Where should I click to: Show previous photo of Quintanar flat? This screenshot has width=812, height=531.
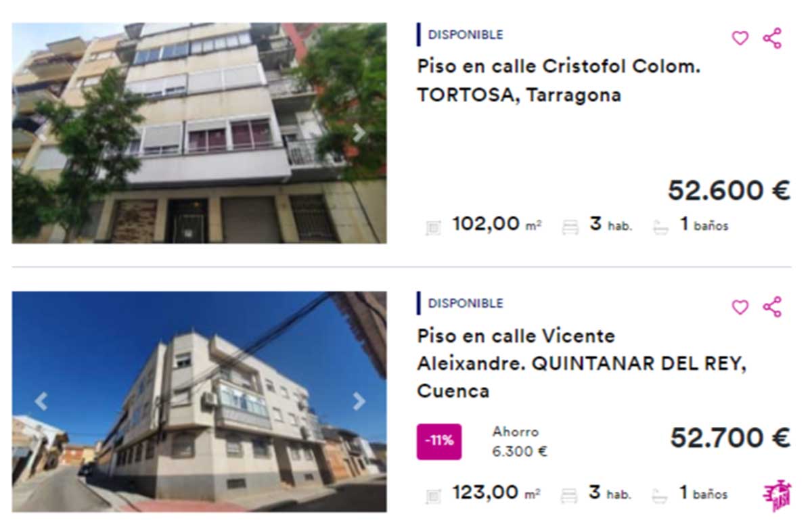pos(41,402)
